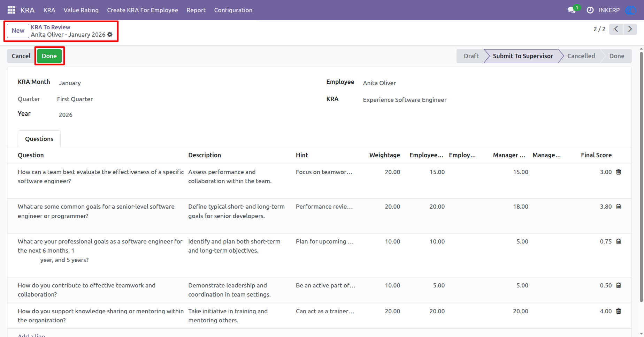Open the KRA To Review breadcrumb

(x=51, y=27)
